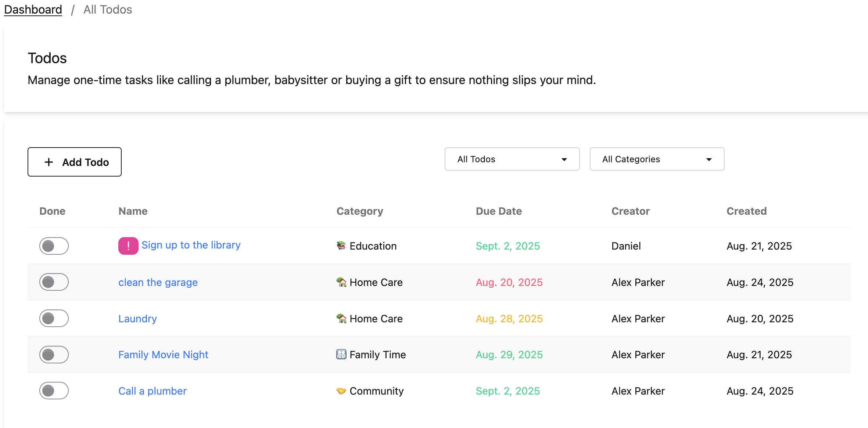Screen dimensions: 868x428
Task: Click the Home Care icon on Laundry row
Action: click(341, 318)
